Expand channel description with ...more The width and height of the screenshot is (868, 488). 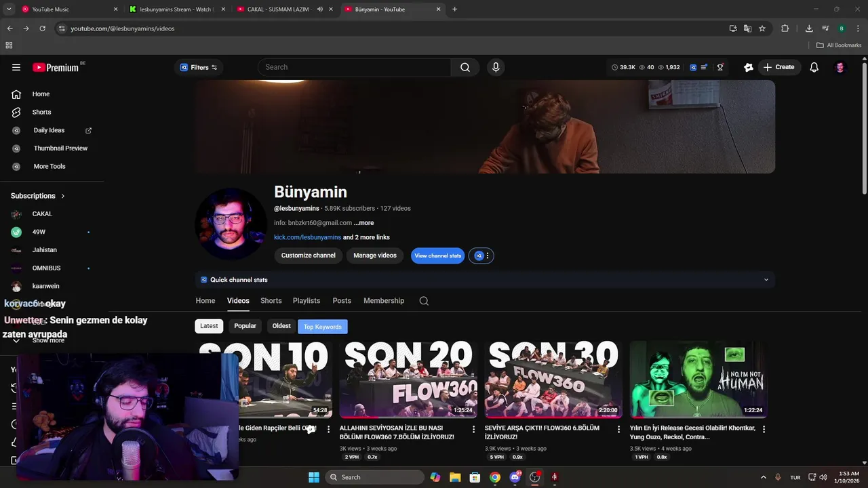click(363, 223)
